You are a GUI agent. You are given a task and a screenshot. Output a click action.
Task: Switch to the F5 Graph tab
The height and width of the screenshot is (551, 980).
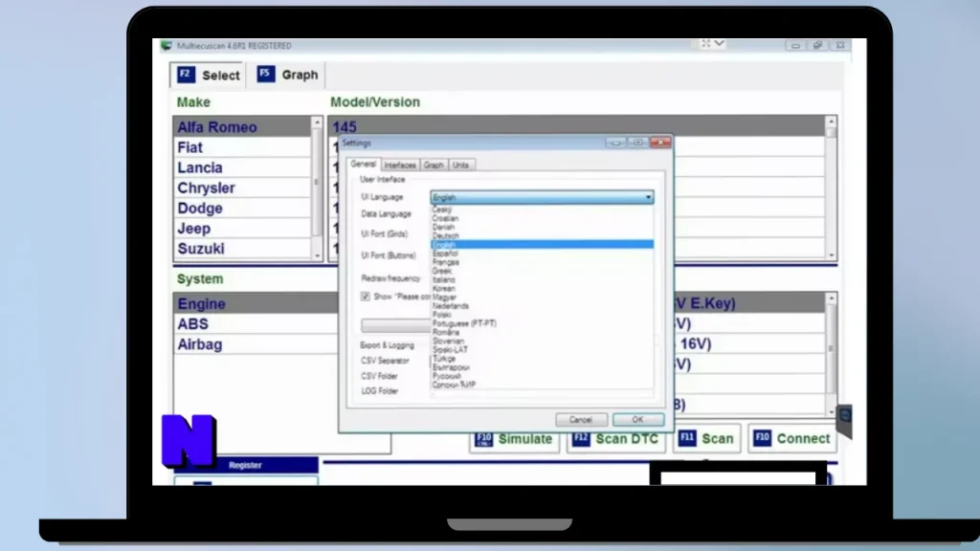[x=289, y=75]
